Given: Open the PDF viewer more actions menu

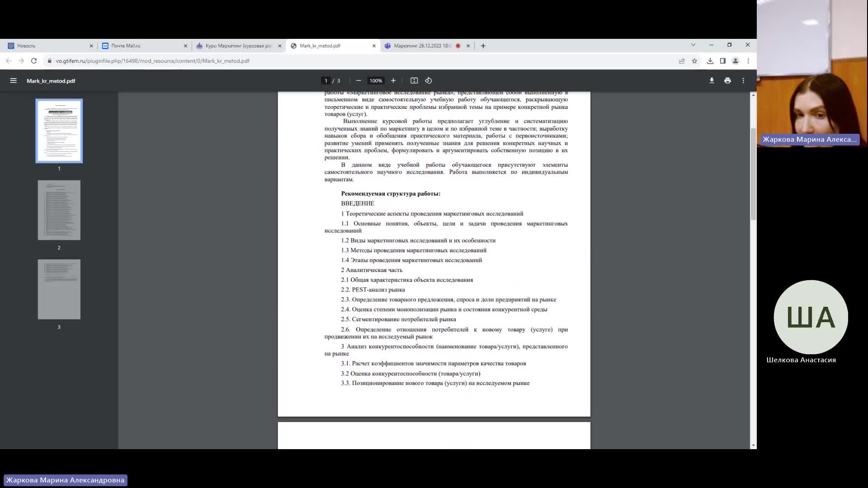Looking at the screenshot, I should tap(743, 80).
